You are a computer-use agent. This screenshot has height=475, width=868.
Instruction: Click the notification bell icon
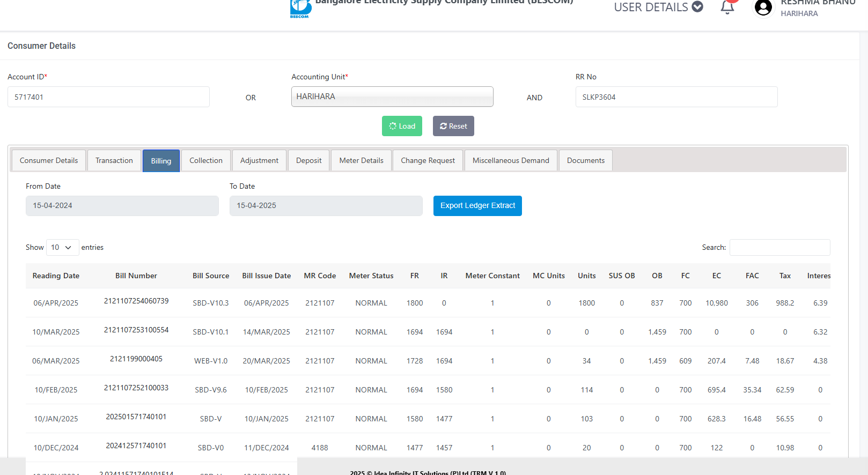tap(727, 8)
